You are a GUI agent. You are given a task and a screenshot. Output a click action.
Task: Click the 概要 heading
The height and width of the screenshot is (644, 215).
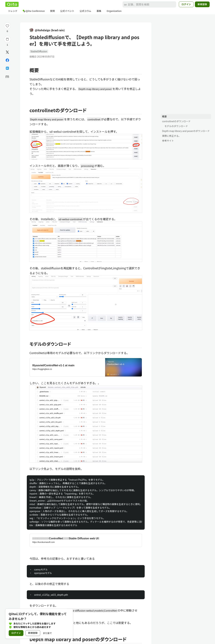(34, 70)
